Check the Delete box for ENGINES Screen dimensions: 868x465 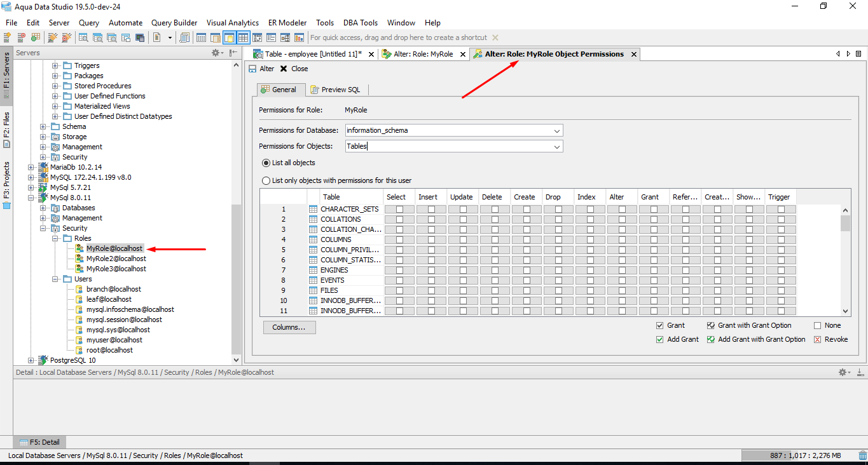pos(495,270)
